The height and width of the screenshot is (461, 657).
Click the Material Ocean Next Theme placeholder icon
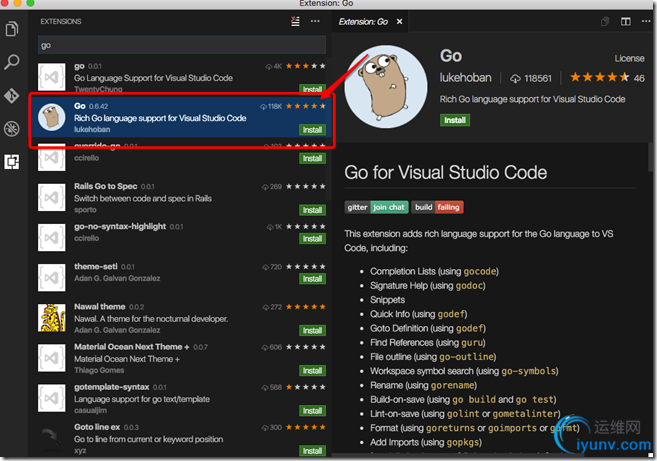pyautogui.click(x=52, y=358)
